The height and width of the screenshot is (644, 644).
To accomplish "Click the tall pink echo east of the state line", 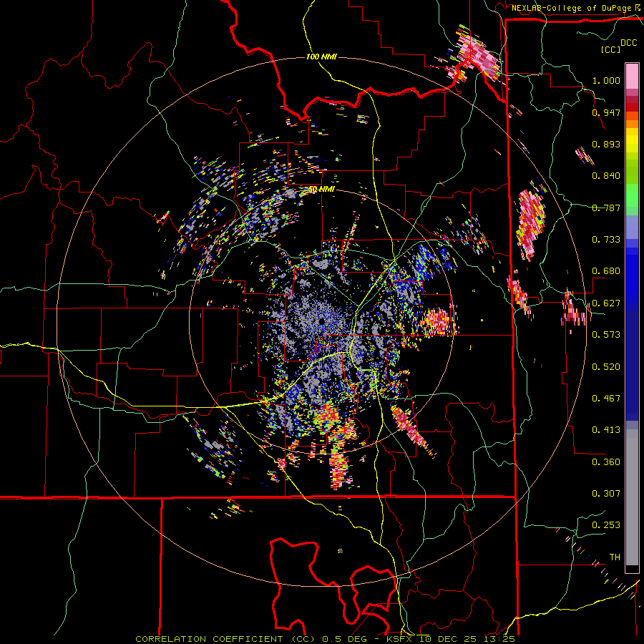I will pos(532,223).
